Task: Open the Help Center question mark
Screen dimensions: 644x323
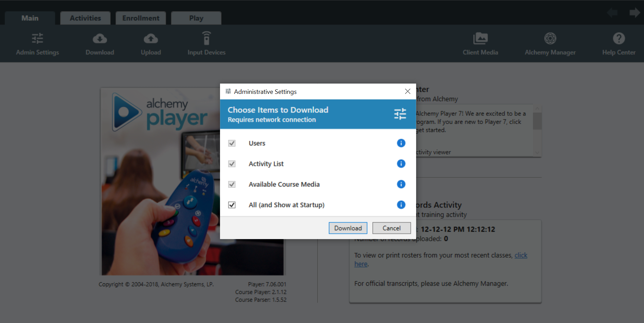Action: 618,39
